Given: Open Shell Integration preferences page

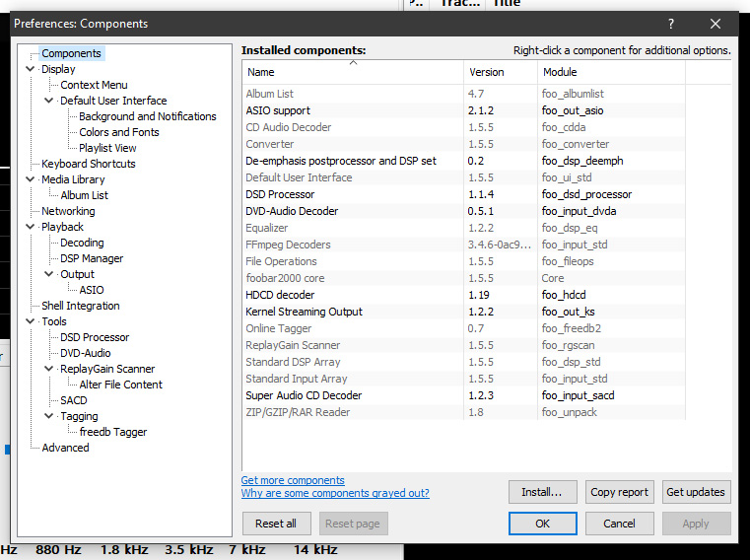Looking at the screenshot, I should point(81,306).
